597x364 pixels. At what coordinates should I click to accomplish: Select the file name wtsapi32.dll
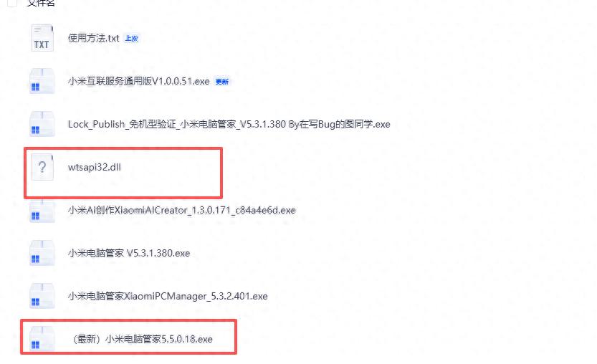pyautogui.click(x=95, y=167)
